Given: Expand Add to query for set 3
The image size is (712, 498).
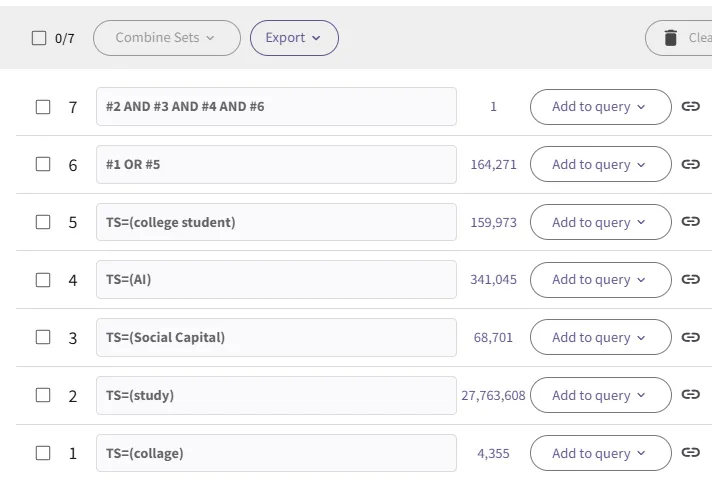Looking at the screenshot, I should coord(600,337).
